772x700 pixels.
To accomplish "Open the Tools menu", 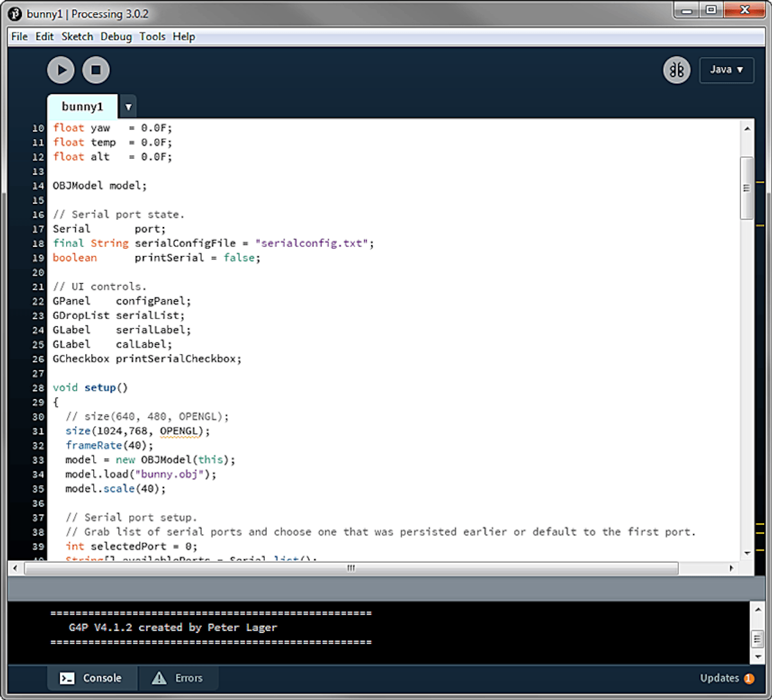I will pyautogui.click(x=152, y=37).
